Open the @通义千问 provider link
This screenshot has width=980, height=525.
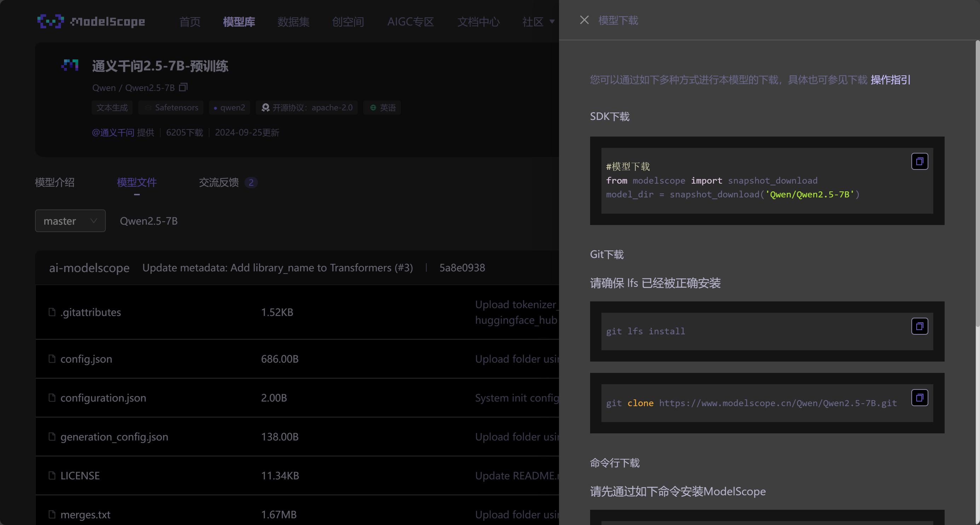113,132
